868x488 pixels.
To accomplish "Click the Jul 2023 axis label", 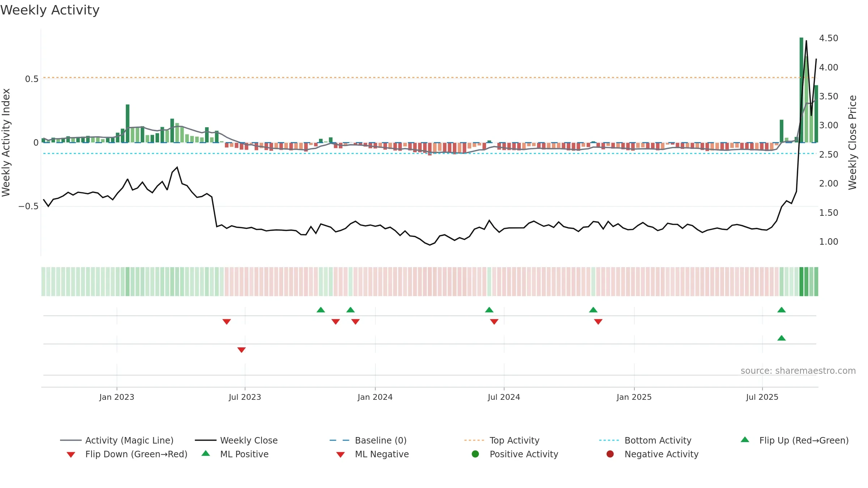I will [x=245, y=397].
